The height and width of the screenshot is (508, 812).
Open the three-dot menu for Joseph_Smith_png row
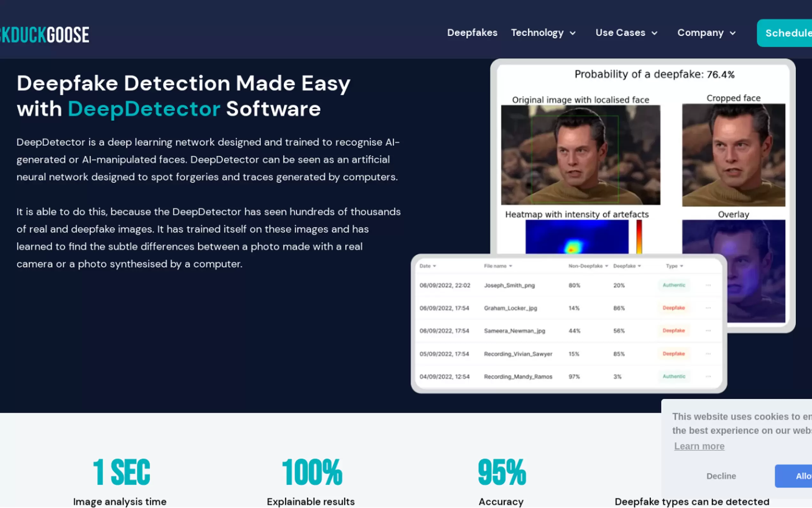click(x=708, y=285)
